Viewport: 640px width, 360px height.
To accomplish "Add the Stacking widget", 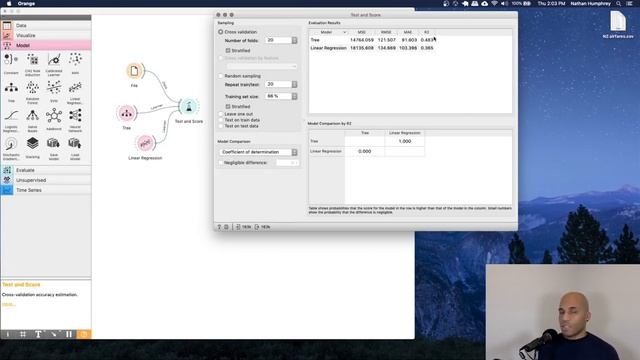I will (x=33, y=147).
